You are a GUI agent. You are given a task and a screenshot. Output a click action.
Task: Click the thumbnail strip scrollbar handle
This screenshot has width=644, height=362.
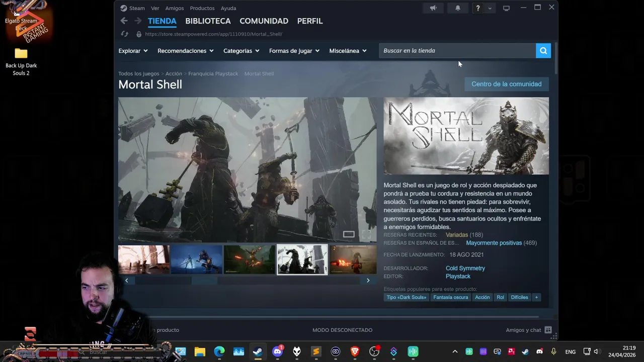point(204,281)
